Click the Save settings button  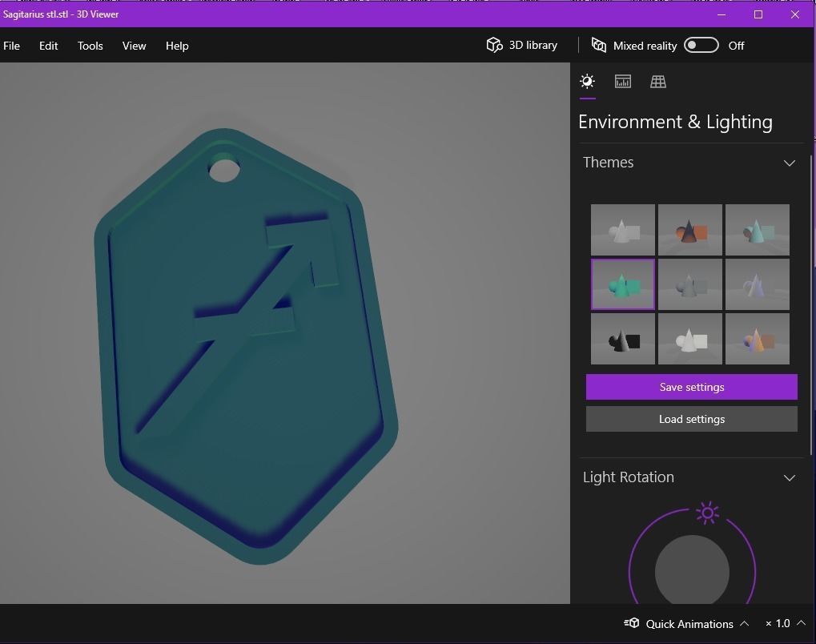(691, 387)
